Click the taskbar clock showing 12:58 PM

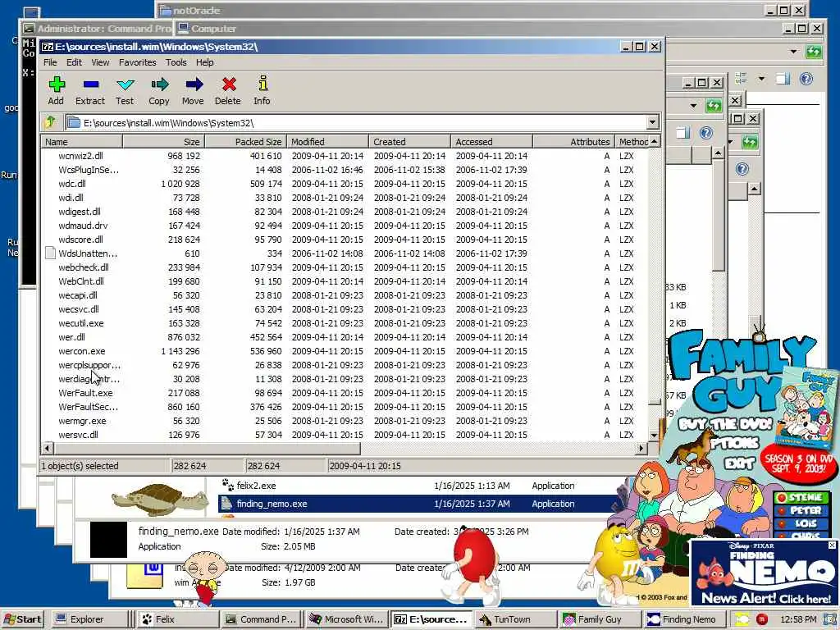click(x=799, y=619)
